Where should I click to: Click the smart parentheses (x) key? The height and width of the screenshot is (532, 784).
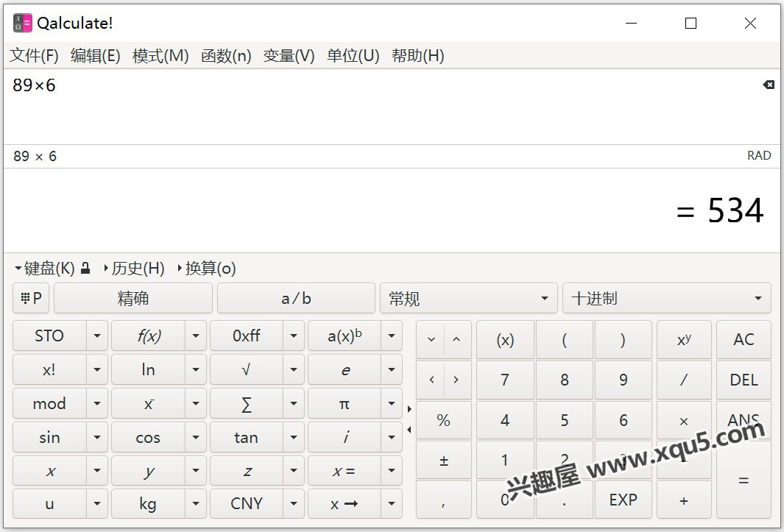click(x=505, y=339)
